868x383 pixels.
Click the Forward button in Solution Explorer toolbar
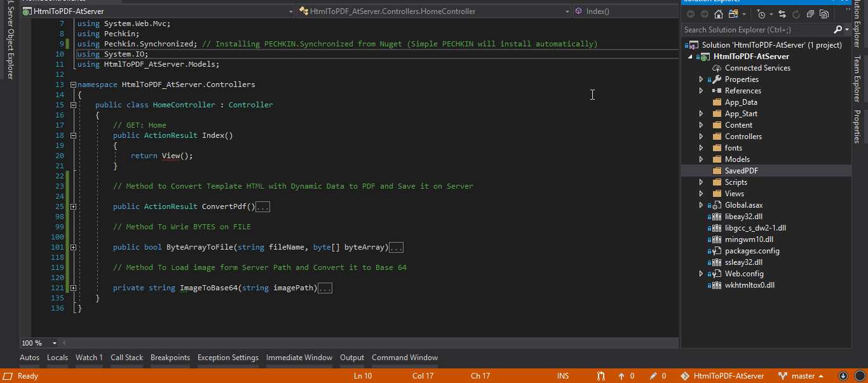pyautogui.click(x=705, y=14)
